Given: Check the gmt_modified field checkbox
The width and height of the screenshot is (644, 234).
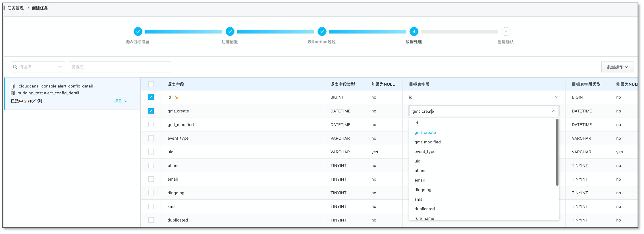Looking at the screenshot, I should [151, 125].
